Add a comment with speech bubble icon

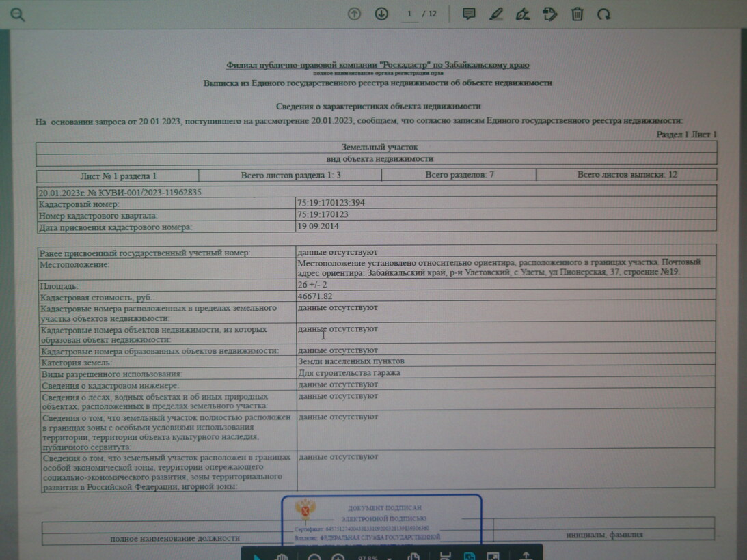[x=469, y=14]
